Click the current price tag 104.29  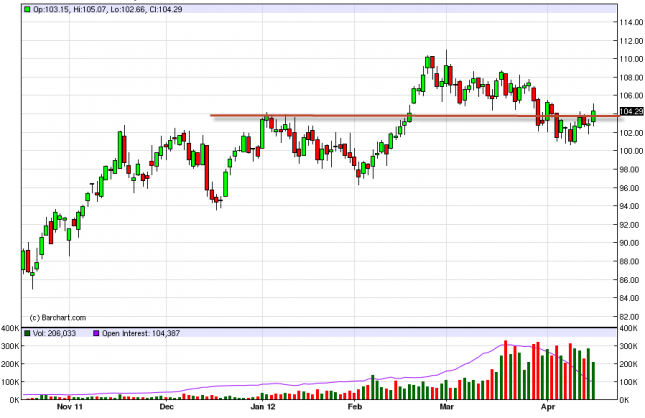click(631, 111)
